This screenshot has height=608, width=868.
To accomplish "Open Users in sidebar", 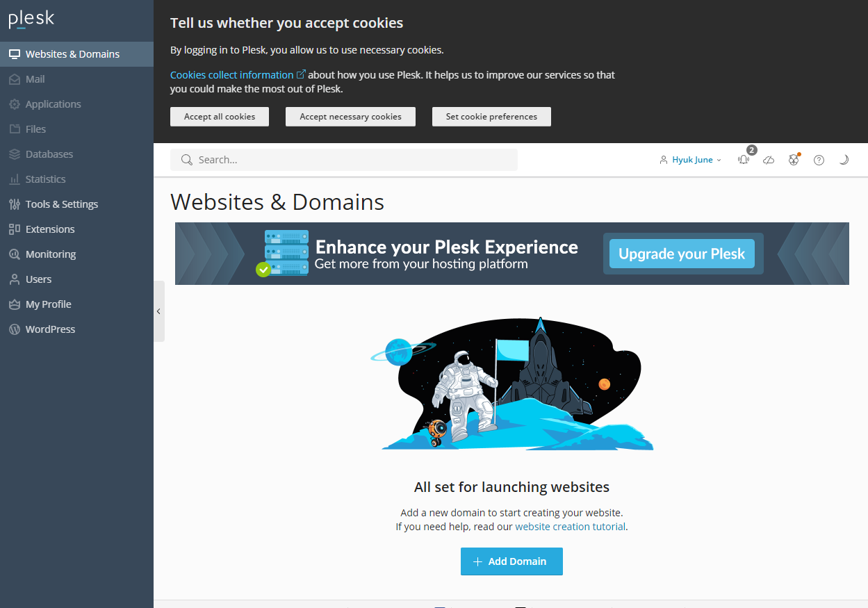I will pos(76,279).
